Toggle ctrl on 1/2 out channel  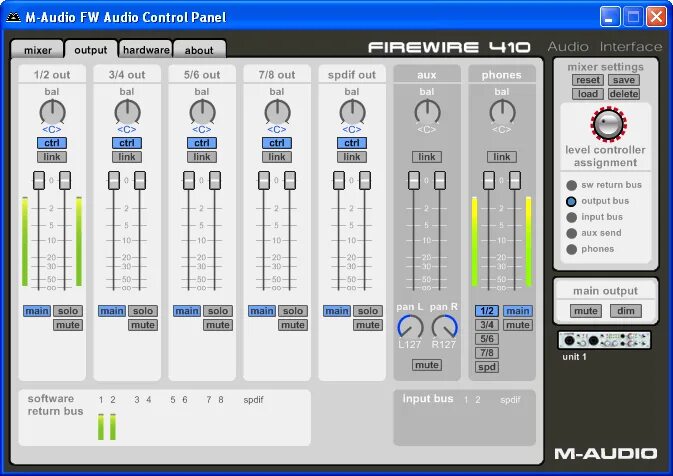(x=52, y=143)
